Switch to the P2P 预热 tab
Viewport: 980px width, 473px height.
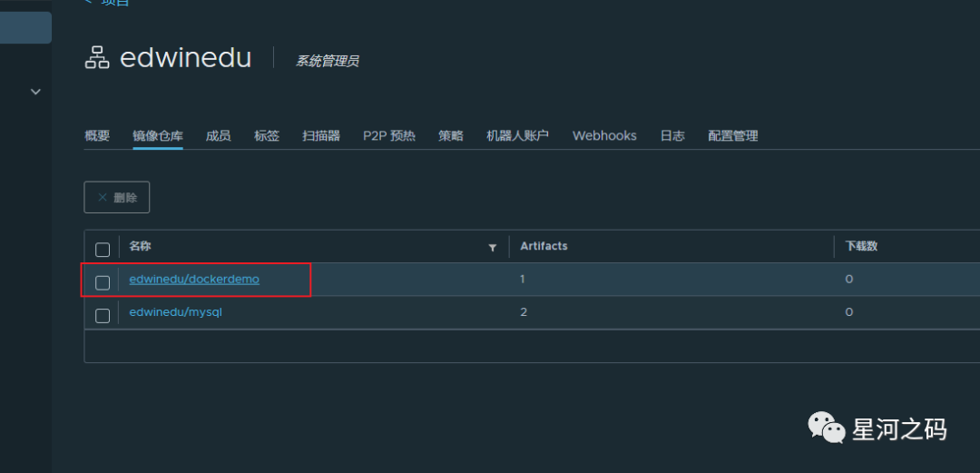click(x=389, y=136)
